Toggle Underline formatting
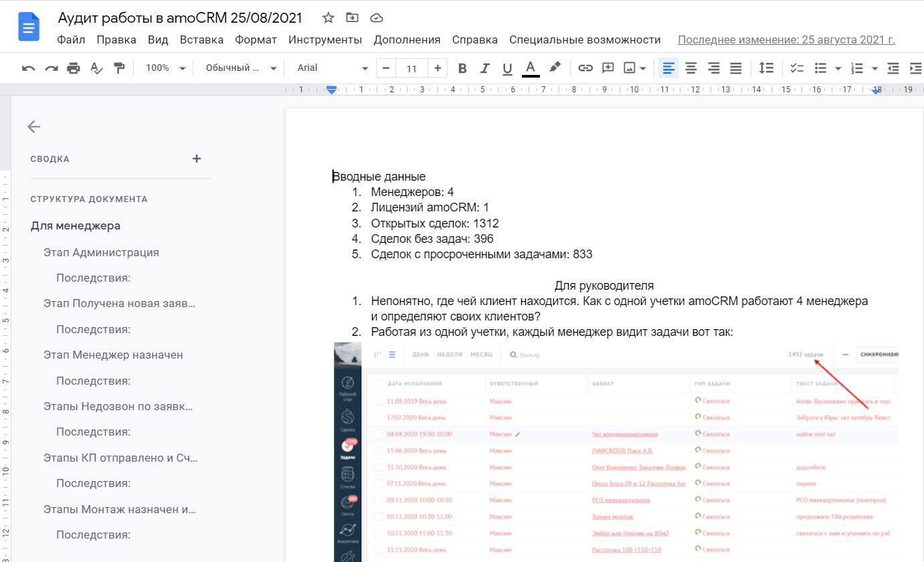Screen dimensions: 924x562 (x=507, y=68)
